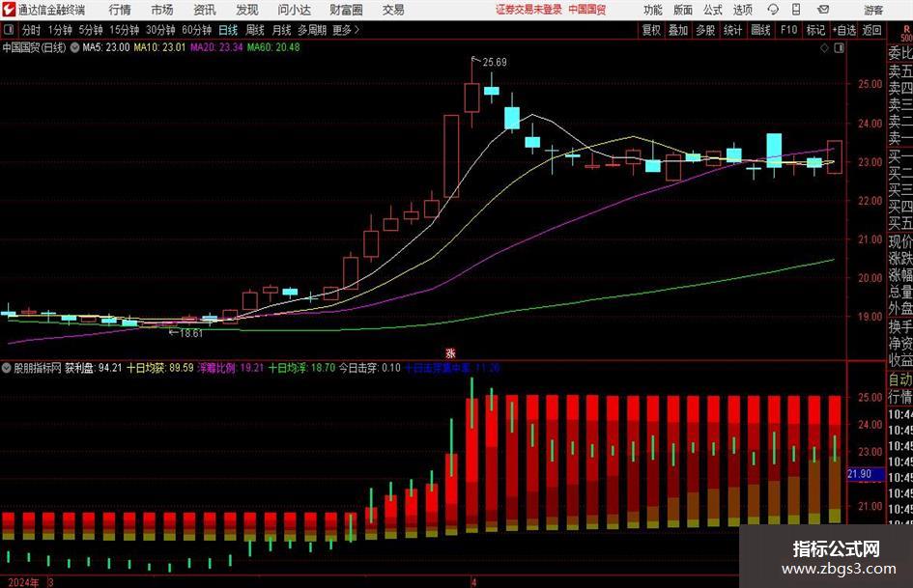Switch to 15分钟 period
This screenshot has height=588, width=913.
coord(124,30)
